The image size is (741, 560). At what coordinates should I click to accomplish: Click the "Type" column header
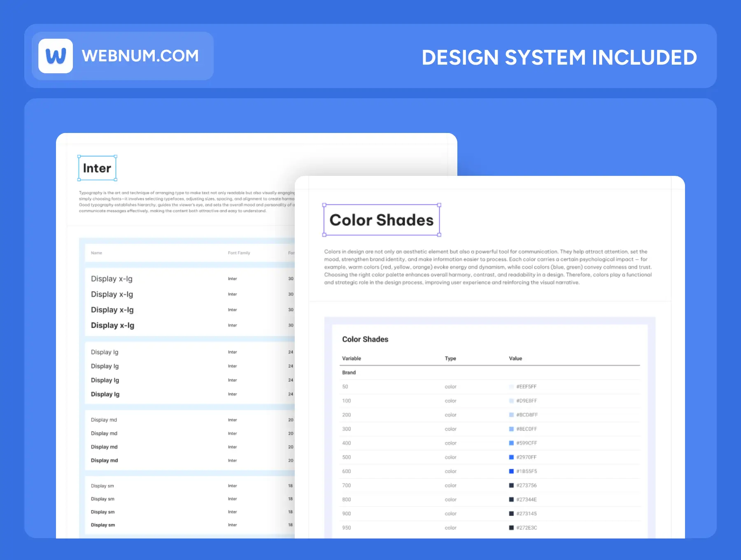[450, 358]
